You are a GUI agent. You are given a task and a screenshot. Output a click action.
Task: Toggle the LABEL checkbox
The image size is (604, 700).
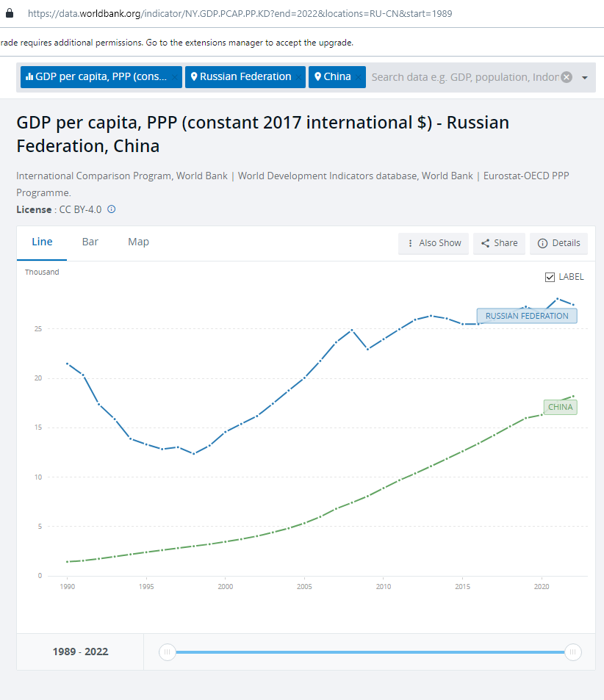[550, 277]
